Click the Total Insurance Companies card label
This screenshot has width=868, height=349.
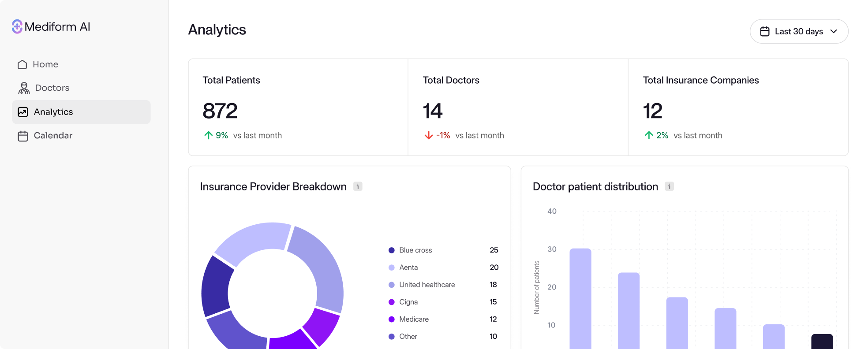701,80
